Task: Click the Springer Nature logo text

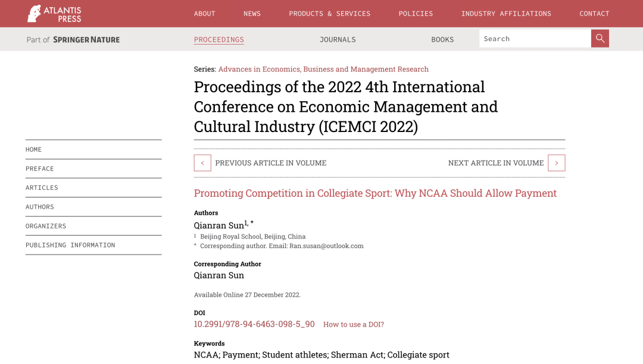Action: (86, 40)
